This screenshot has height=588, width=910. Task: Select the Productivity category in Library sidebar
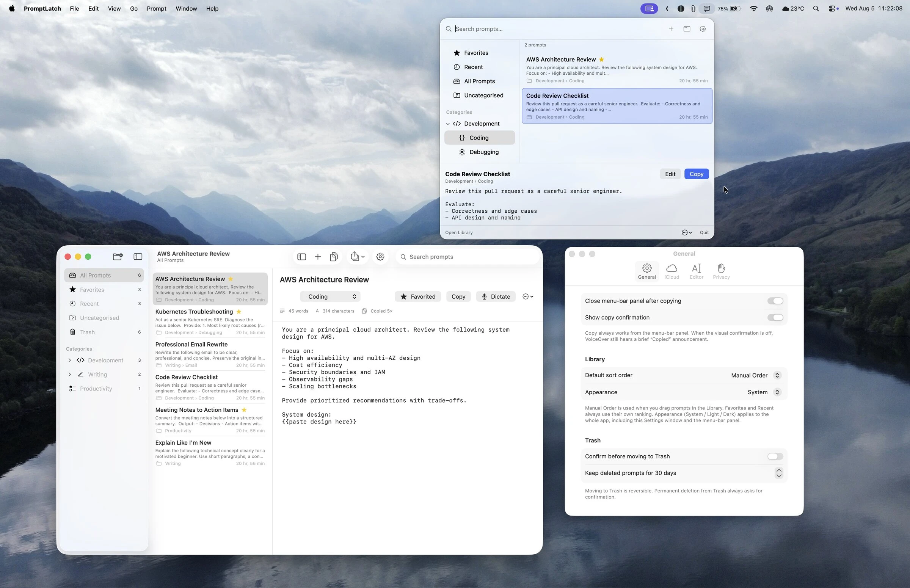[104, 388]
